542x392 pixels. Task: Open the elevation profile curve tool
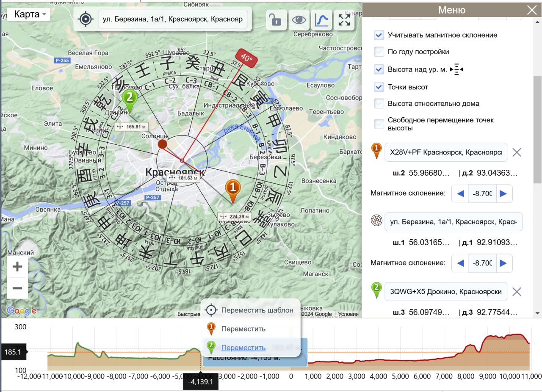coord(322,19)
